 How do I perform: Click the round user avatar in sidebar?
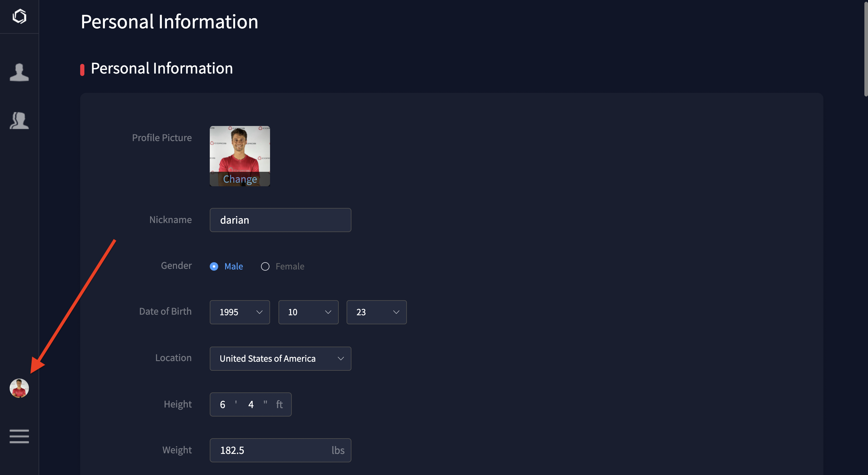coord(19,388)
